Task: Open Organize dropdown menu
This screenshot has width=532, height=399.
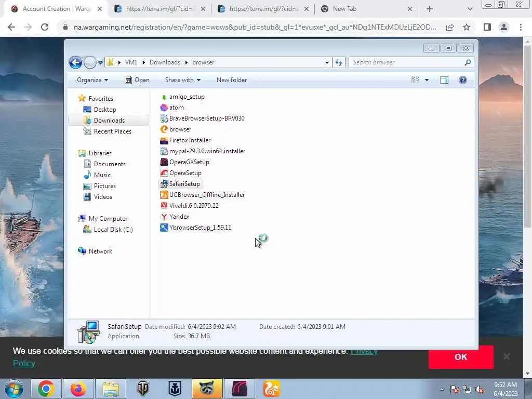Action: click(92, 80)
